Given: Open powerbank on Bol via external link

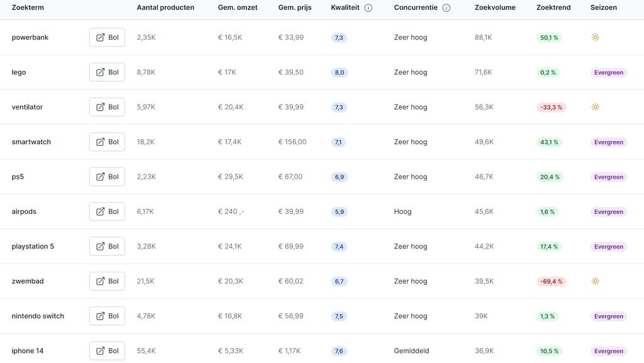Looking at the screenshot, I should pyautogui.click(x=107, y=38).
